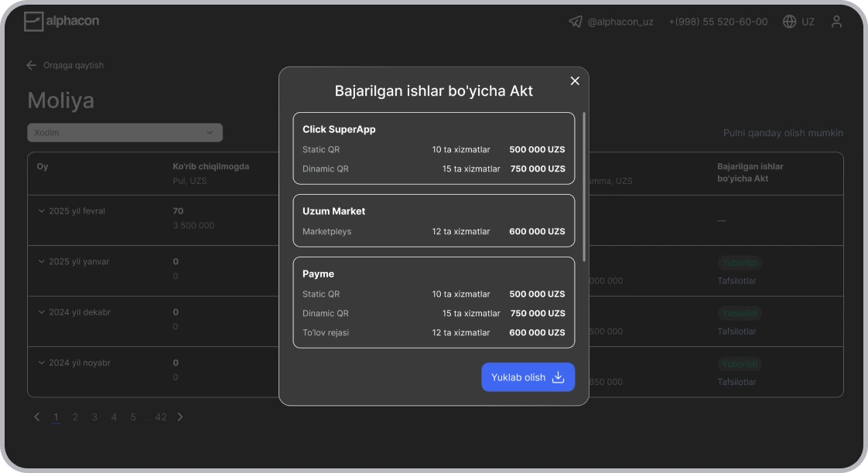Expand the 2024 yil dekabr row
The height and width of the screenshot is (473, 868).
click(41, 312)
